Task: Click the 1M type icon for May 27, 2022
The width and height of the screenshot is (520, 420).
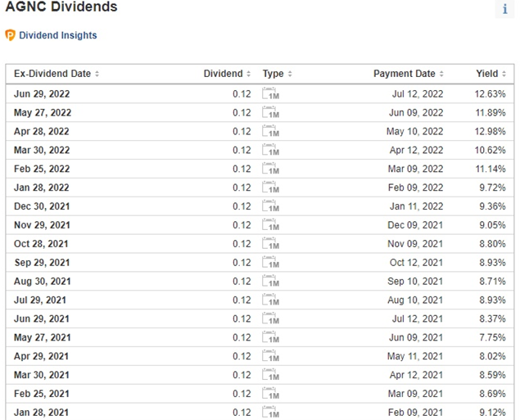Action: [270, 112]
